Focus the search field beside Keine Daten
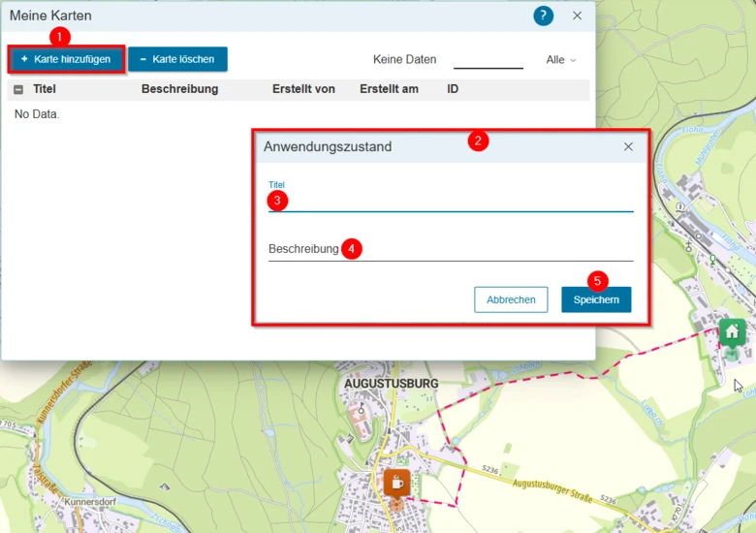756x533 pixels. (x=488, y=60)
